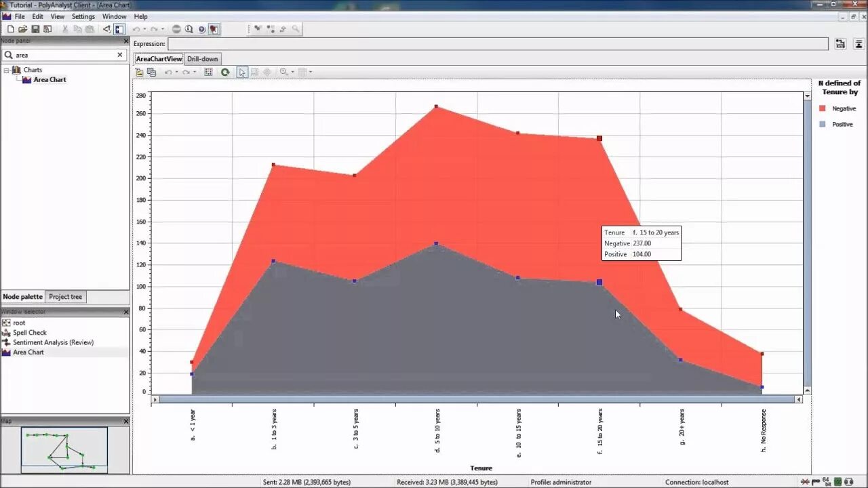The width and height of the screenshot is (868, 488).
Task: Switch to the AreaChartView tab
Action: (159, 59)
